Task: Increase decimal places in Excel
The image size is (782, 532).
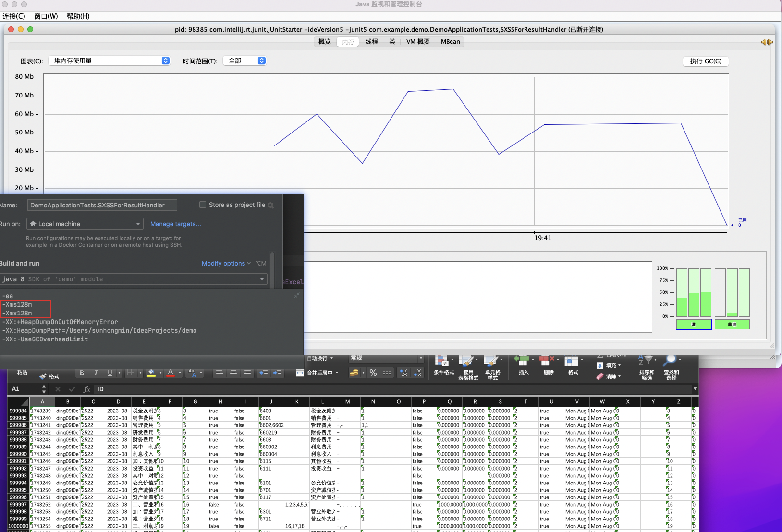Action: [x=404, y=373]
